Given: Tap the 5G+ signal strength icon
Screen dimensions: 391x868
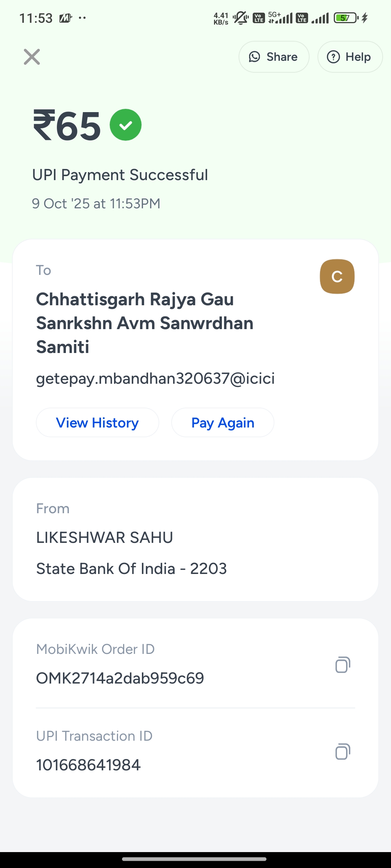Looking at the screenshot, I should click(x=281, y=18).
